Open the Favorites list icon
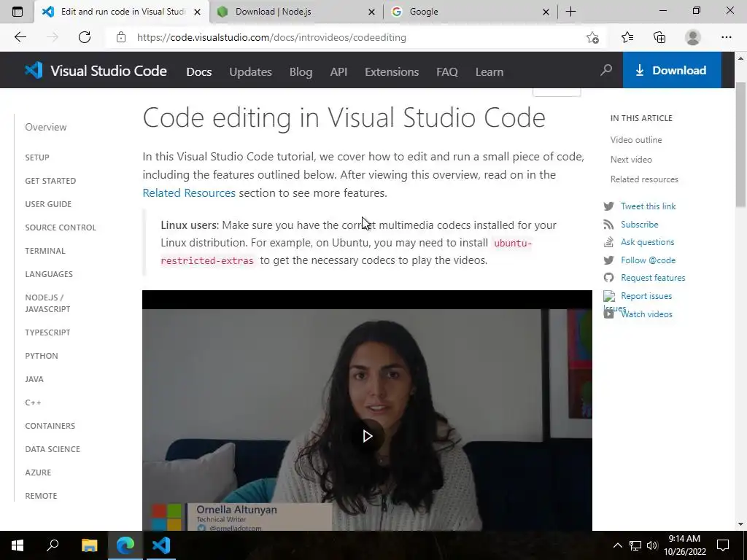The height and width of the screenshot is (560, 747). click(x=627, y=37)
